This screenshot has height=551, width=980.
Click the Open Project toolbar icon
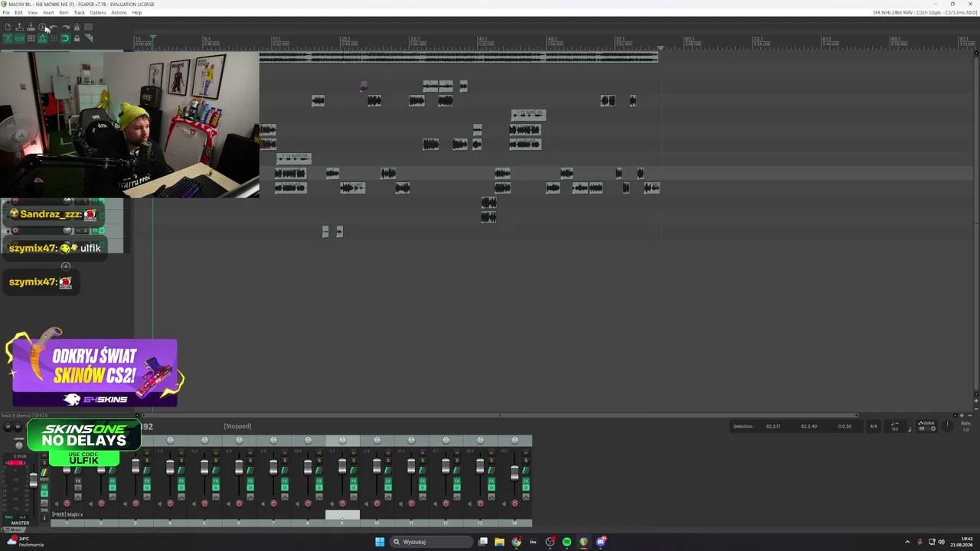19,28
